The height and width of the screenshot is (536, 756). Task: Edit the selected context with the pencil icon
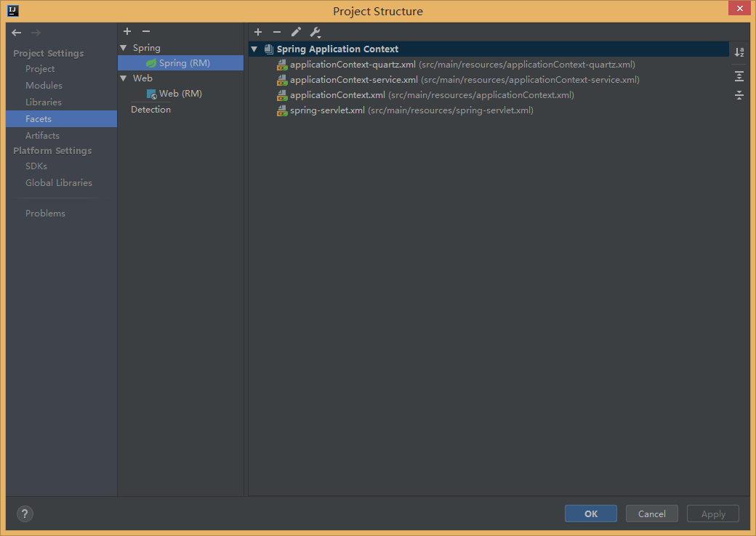coord(296,32)
